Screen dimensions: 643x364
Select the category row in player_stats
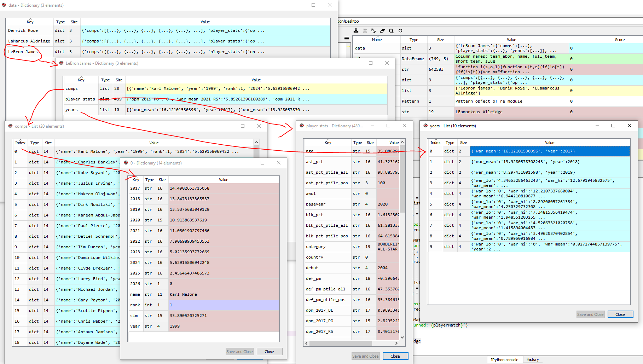(352, 247)
